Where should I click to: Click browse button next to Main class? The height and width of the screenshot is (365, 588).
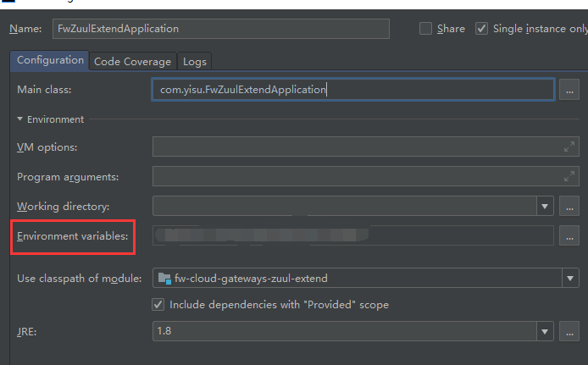pos(569,89)
